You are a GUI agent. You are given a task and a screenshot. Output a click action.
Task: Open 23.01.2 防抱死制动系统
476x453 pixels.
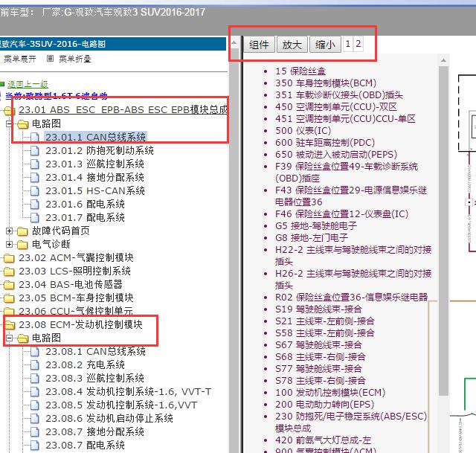(x=100, y=150)
